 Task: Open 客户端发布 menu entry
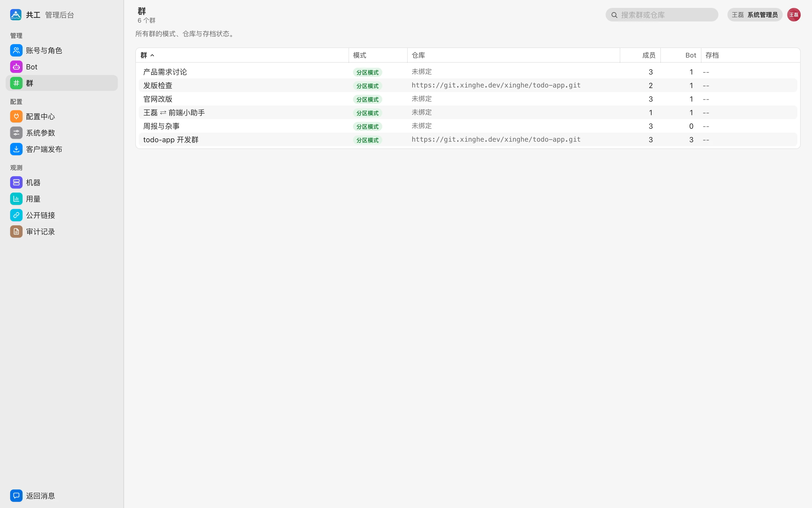coord(62,149)
